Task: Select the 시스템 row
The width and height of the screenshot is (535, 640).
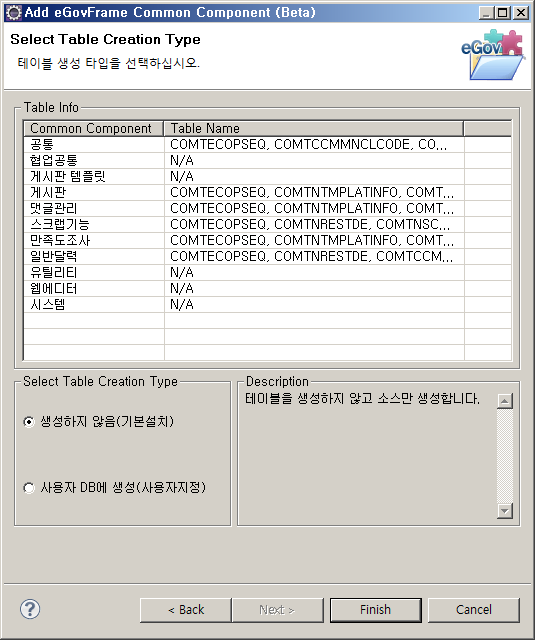Action: point(267,304)
